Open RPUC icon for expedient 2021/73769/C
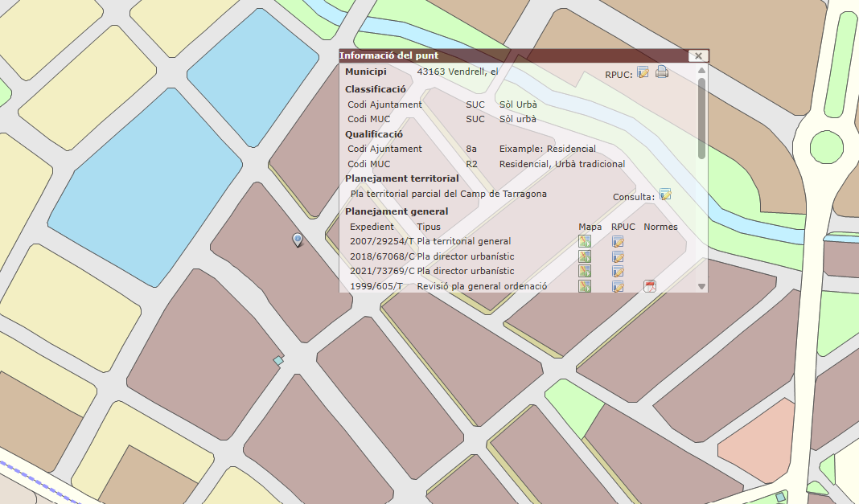This screenshot has height=504, width=859. 618,271
